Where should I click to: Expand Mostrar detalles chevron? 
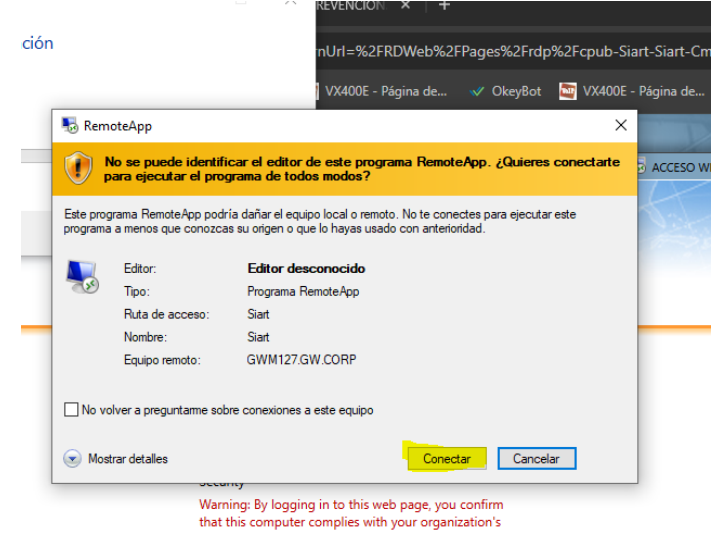click(72, 459)
